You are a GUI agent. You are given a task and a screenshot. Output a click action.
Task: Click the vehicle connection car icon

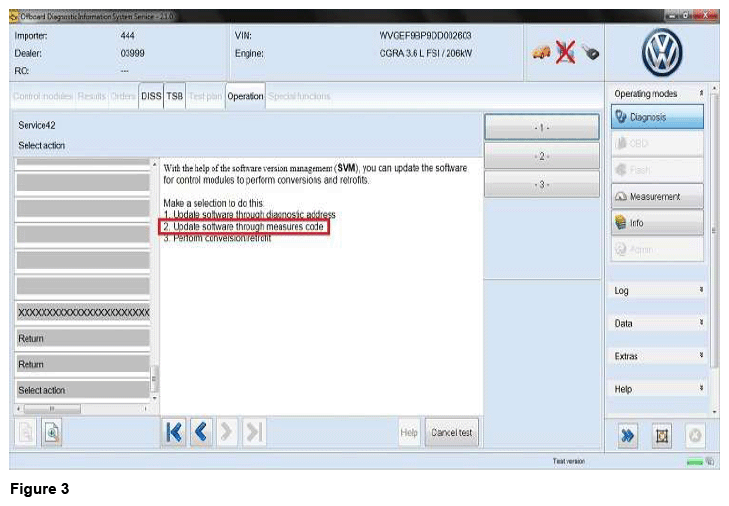541,52
